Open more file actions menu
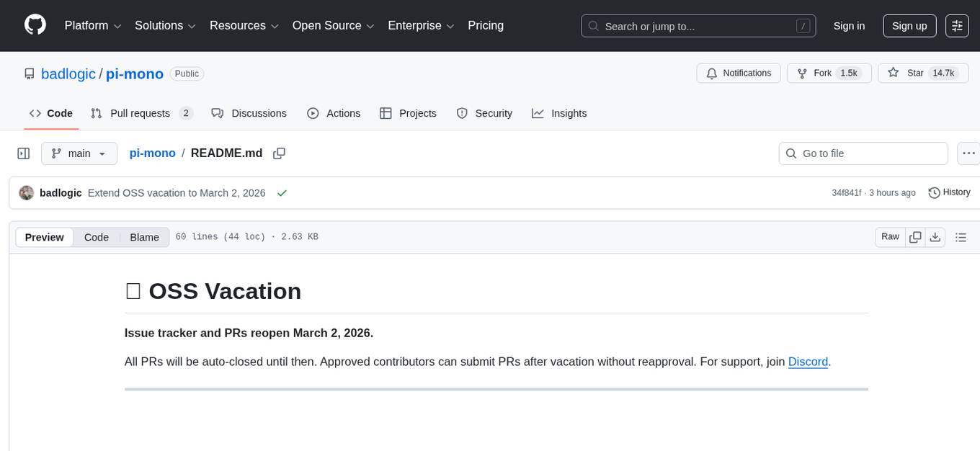The width and height of the screenshot is (980, 451). coord(969,153)
